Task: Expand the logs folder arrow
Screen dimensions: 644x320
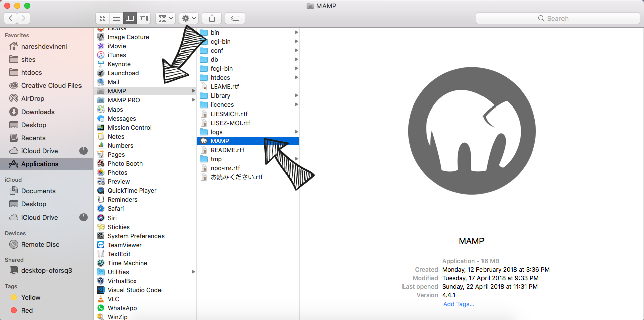Action: pos(297,132)
